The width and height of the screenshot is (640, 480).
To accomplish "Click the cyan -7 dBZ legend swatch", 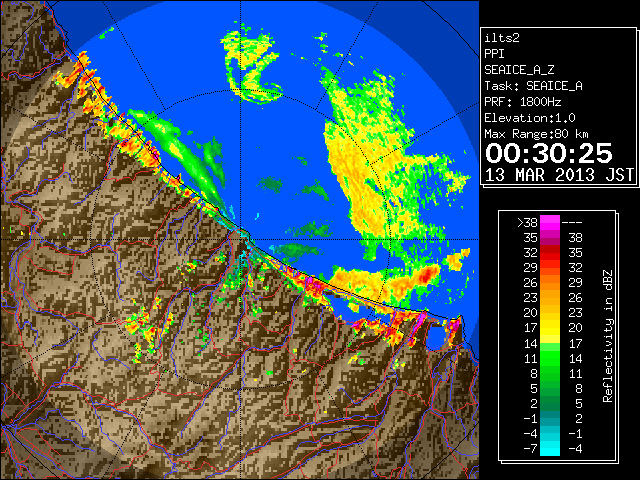I will [x=550, y=449].
